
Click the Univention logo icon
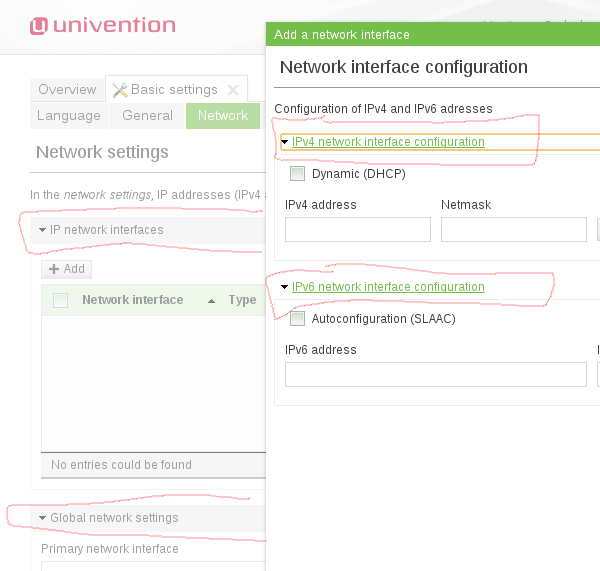[41, 26]
